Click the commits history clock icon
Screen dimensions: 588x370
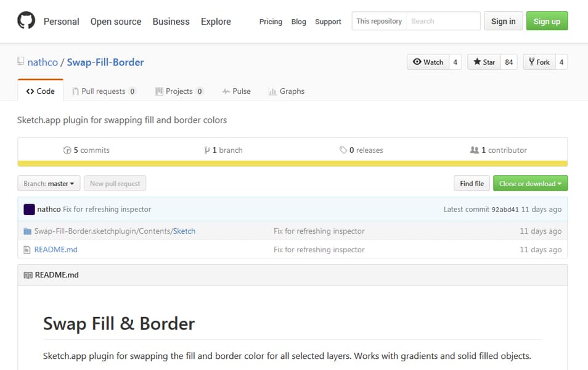click(x=67, y=150)
